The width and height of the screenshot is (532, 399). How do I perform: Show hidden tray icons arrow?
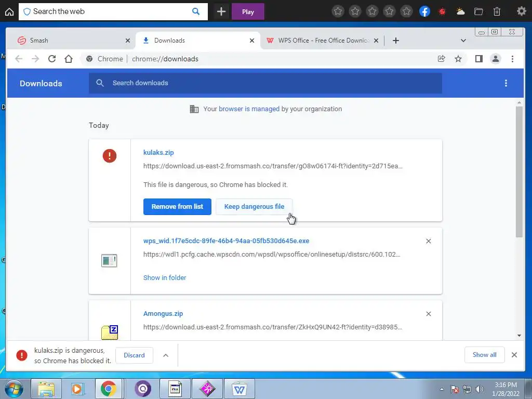(x=442, y=389)
